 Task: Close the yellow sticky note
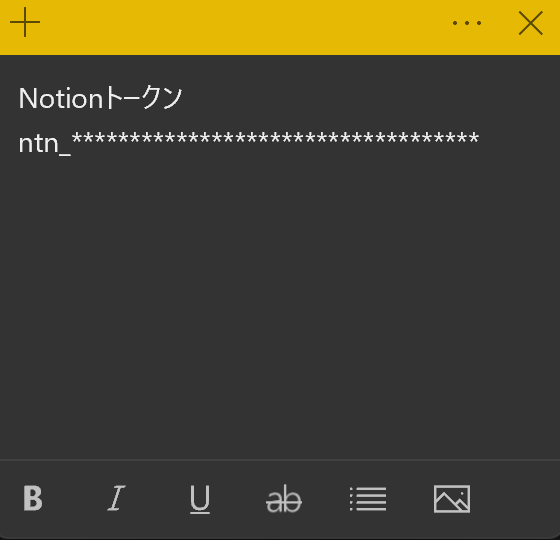531,23
